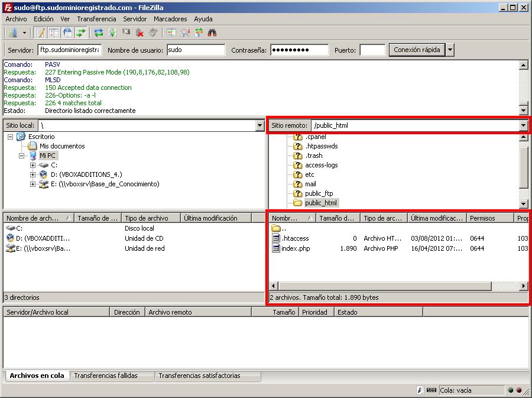
Task: Toggle local directory tree display icon
Action: click(x=54, y=33)
